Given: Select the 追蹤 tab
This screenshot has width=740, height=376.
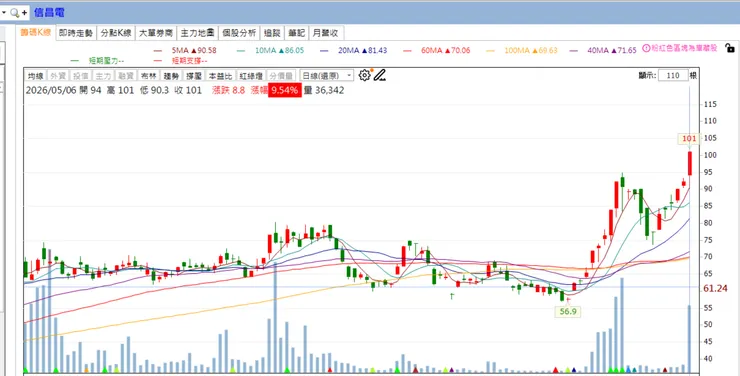Looking at the screenshot, I should (x=272, y=33).
